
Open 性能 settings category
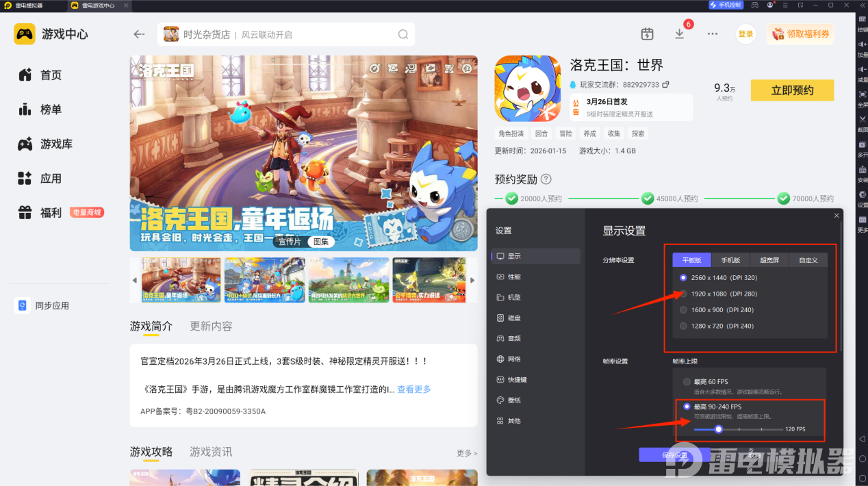535,277
